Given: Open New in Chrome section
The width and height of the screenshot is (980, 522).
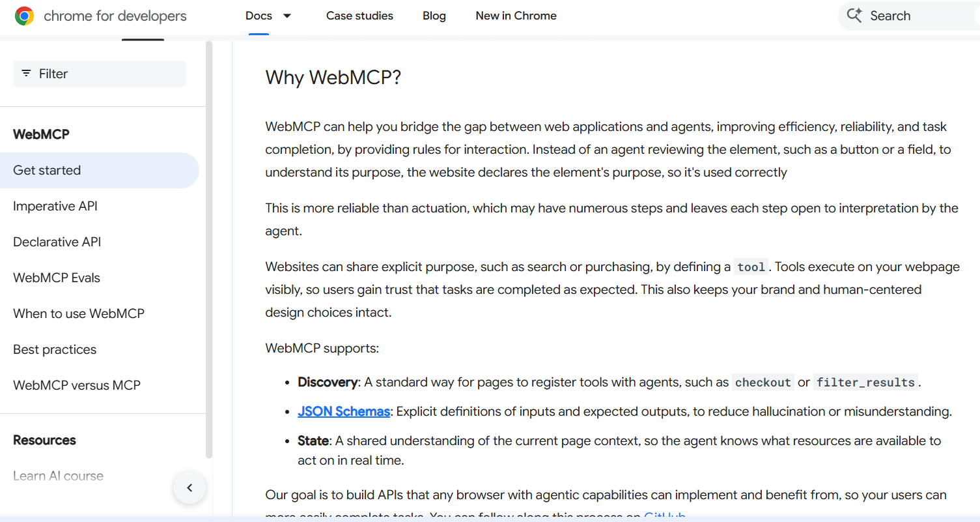Looking at the screenshot, I should (x=516, y=16).
